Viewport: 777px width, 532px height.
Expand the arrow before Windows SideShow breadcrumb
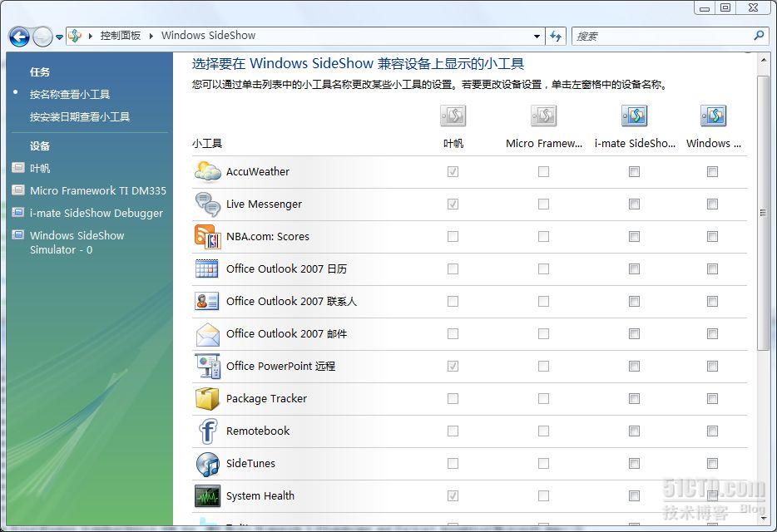[151, 36]
